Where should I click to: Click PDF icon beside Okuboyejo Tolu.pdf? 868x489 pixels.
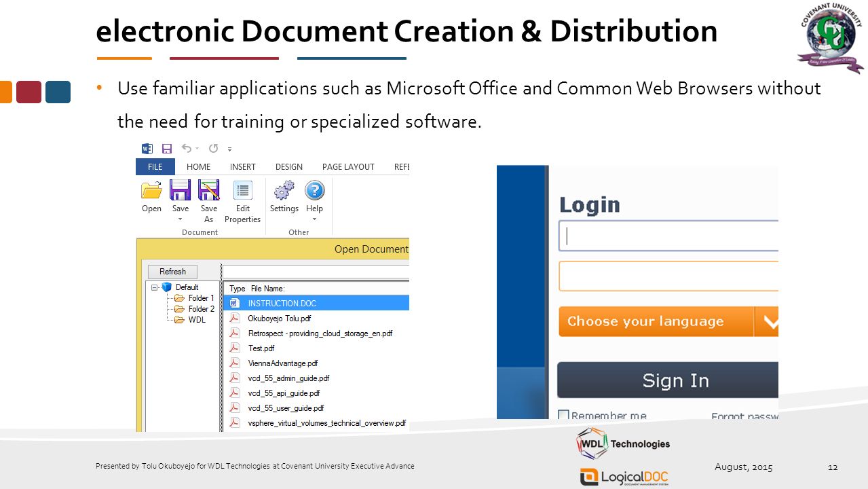coord(235,318)
